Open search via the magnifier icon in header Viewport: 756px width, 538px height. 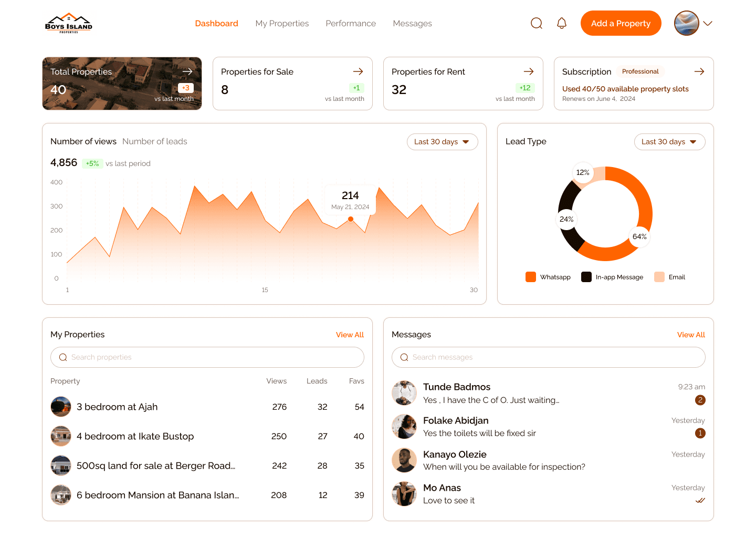click(x=537, y=23)
